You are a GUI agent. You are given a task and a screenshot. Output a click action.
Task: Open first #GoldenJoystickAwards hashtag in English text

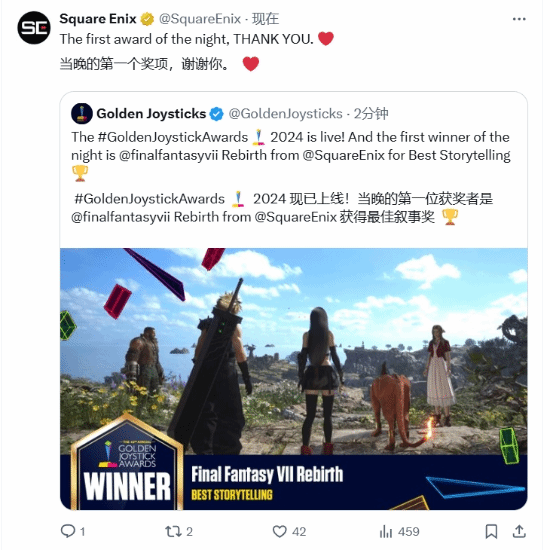(x=173, y=137)
